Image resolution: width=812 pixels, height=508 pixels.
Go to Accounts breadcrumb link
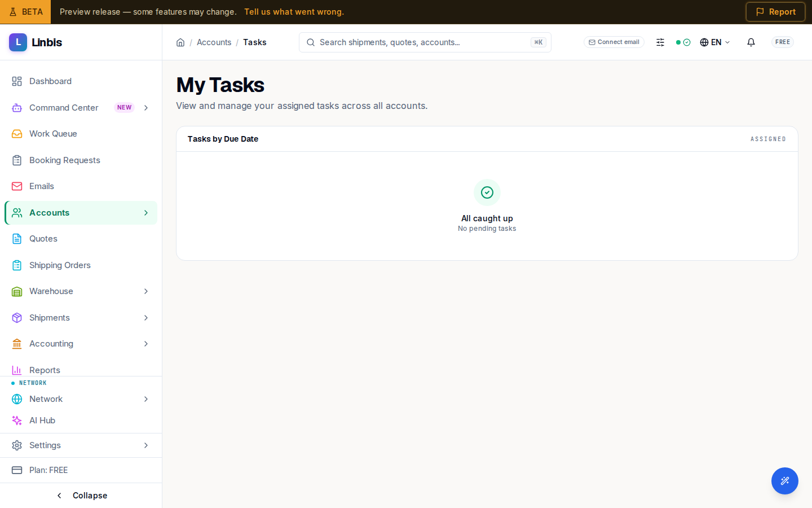coord(214,42)
